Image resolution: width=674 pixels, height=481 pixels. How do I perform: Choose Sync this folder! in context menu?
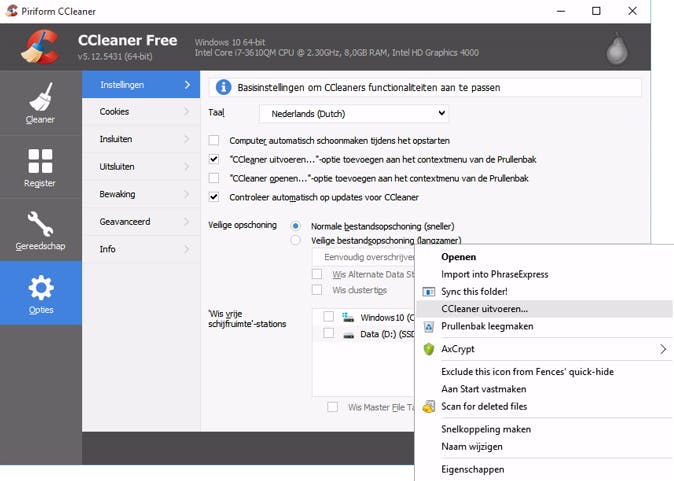544,291
